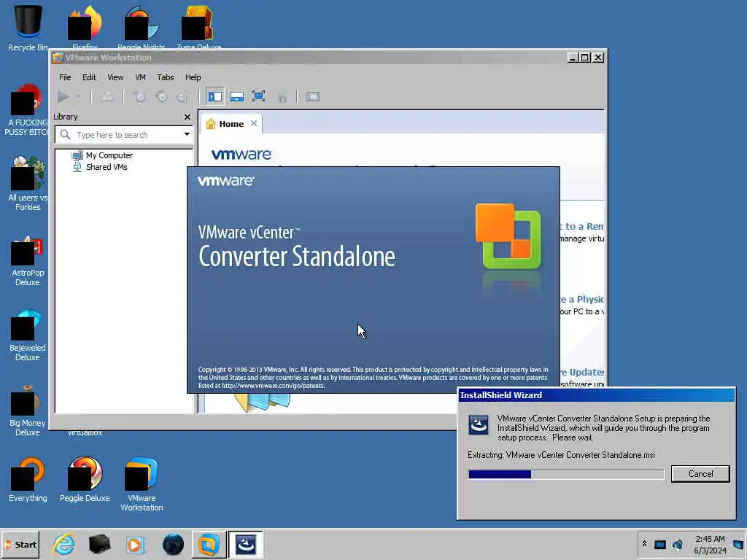Open the View menu
The height and width of the screenshot is (560, 747).
pyautogui.click(x=115, y=77)
